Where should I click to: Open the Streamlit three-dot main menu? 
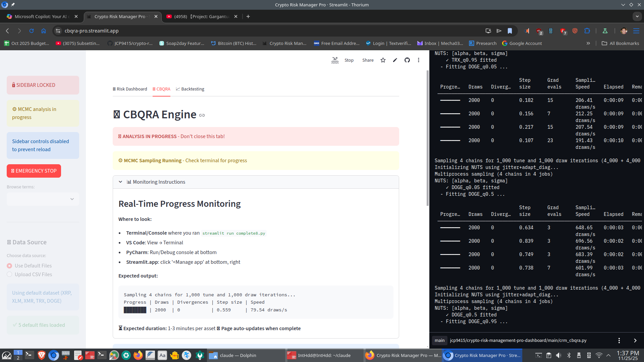coord(418,60)
